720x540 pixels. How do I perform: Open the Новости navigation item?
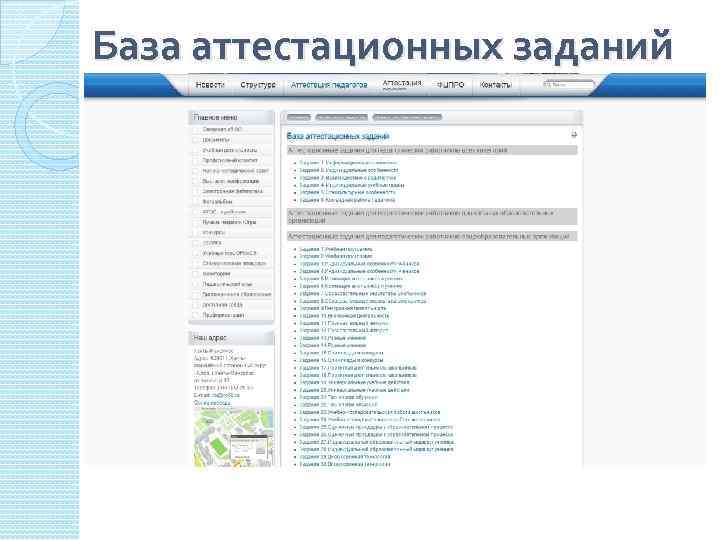(210, 85)
